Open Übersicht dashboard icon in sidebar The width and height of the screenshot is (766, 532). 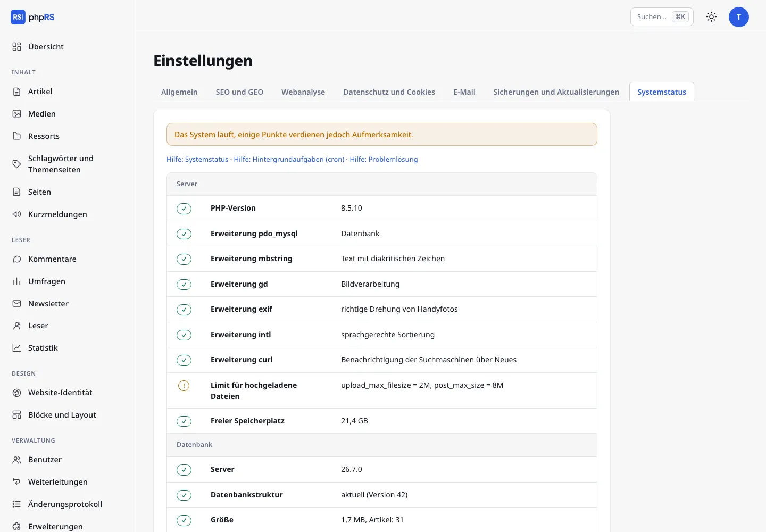pos(17,47)
